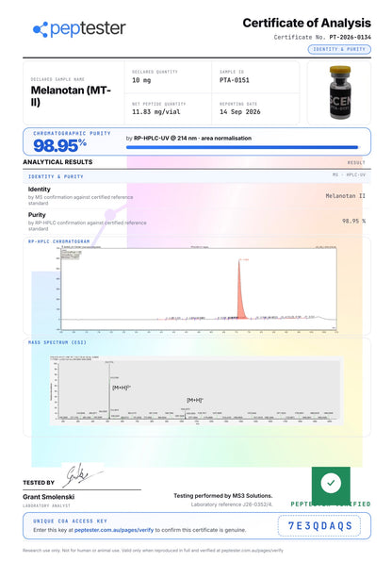Select the identity result Melanotan II
The height and width of the screenshot is (562, 392).
point(346,196)
